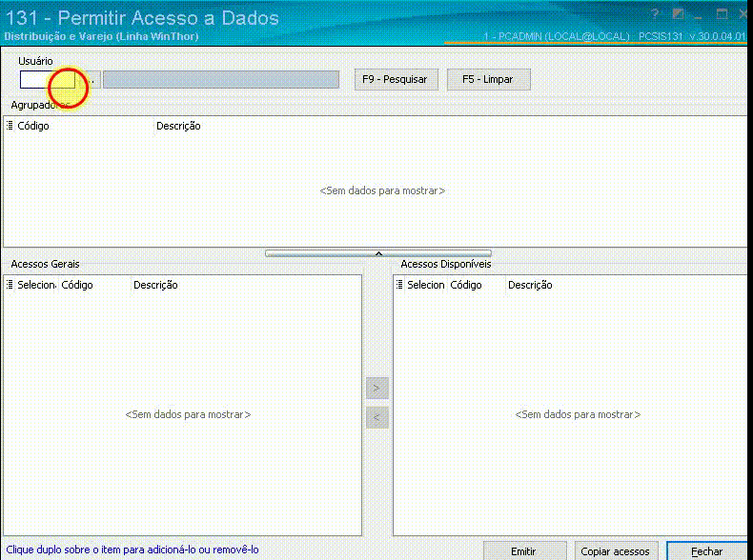Click Acessos Disponíveis Selecion column header

tap(426, 285)
